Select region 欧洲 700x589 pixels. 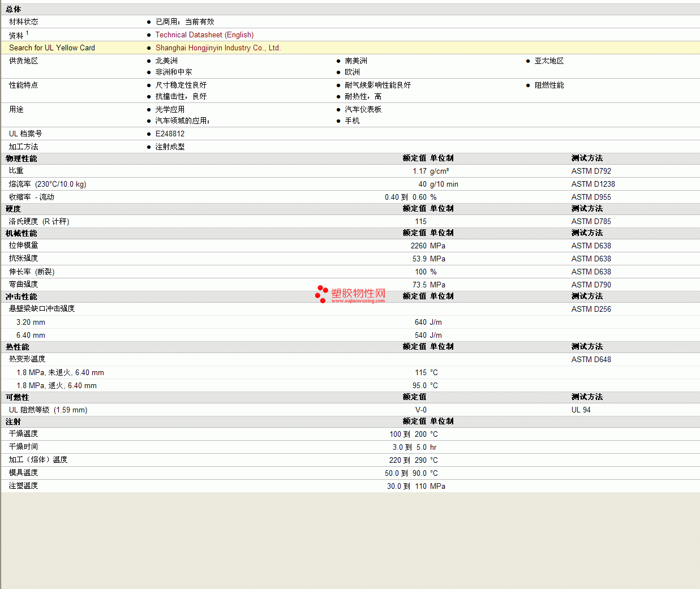pos(352,72)
